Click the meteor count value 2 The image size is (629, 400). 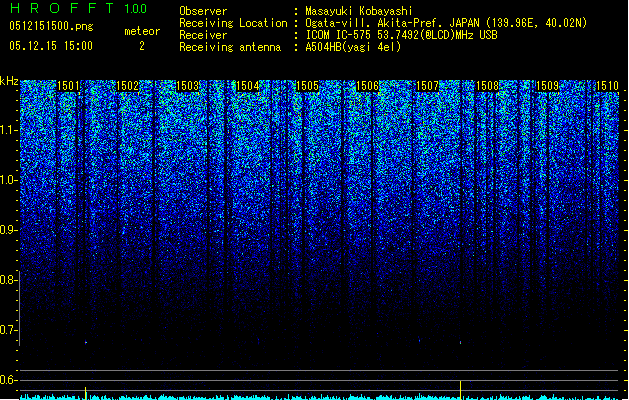coord(142,46)
